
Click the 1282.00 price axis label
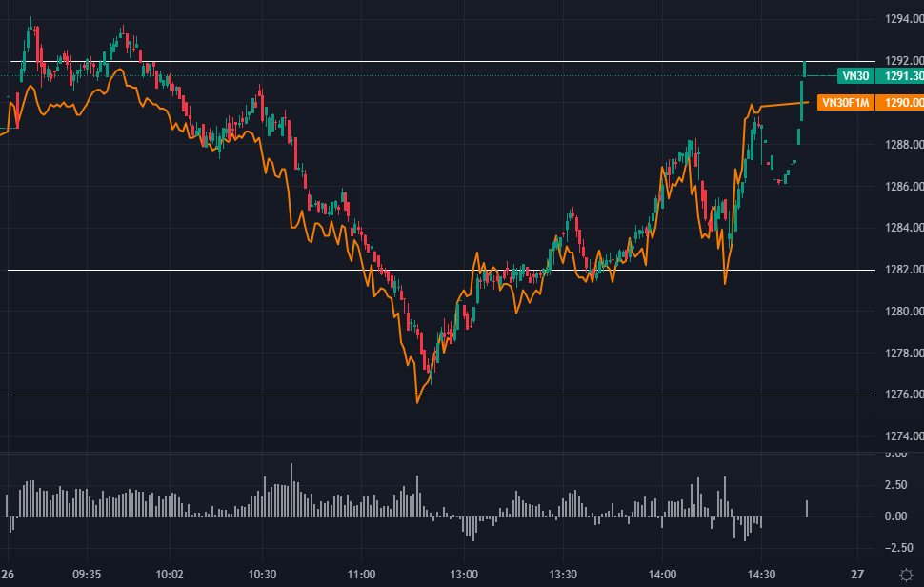[904, 270]
